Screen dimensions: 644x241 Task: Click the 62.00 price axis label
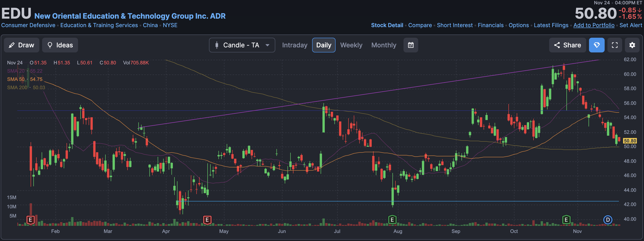tap(630, 59)
